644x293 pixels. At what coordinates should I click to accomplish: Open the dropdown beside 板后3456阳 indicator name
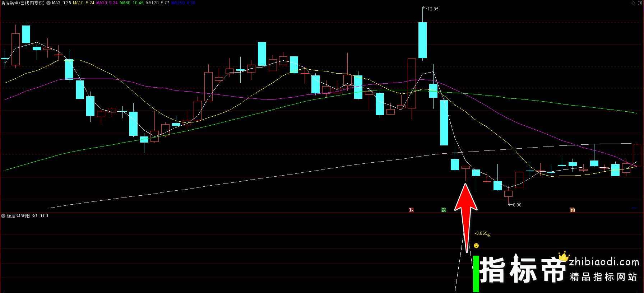pyautogui.click(x=3, y=216)
